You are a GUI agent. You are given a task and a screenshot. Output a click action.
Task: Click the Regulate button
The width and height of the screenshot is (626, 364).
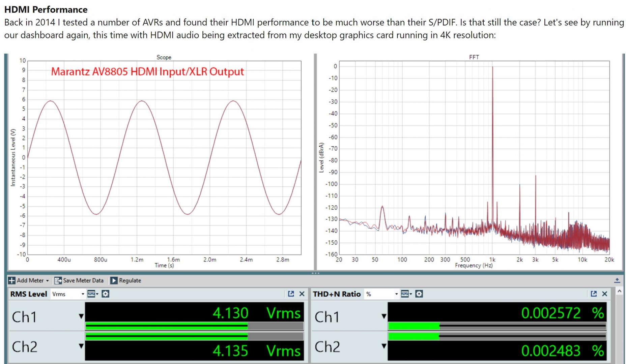tap(126, 280)
